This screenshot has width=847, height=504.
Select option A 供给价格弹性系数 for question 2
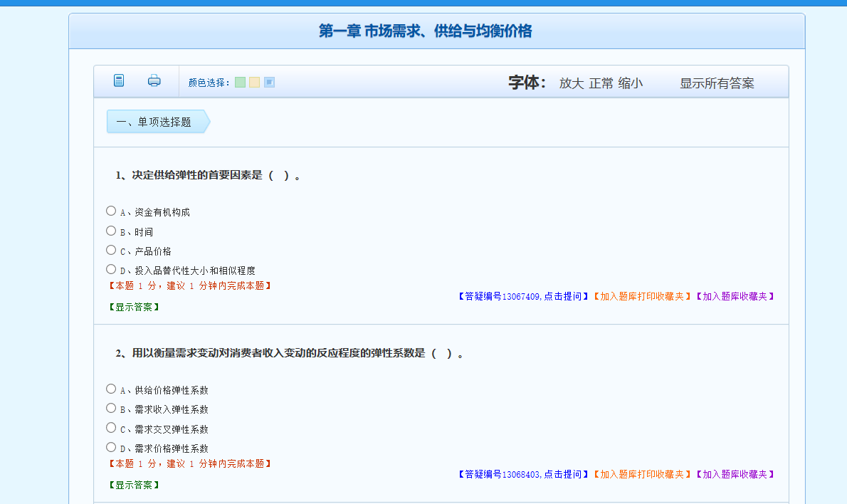coord(111,389)
